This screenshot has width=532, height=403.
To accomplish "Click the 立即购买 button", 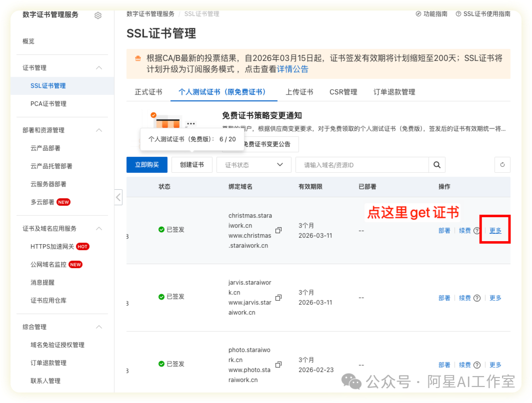I will point(146,165).
